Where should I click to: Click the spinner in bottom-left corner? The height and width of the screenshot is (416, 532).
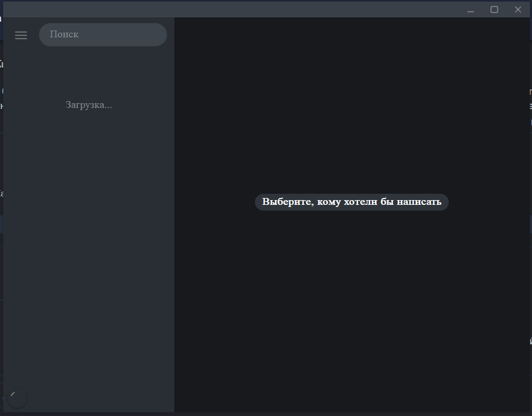(x=17, y=398)
